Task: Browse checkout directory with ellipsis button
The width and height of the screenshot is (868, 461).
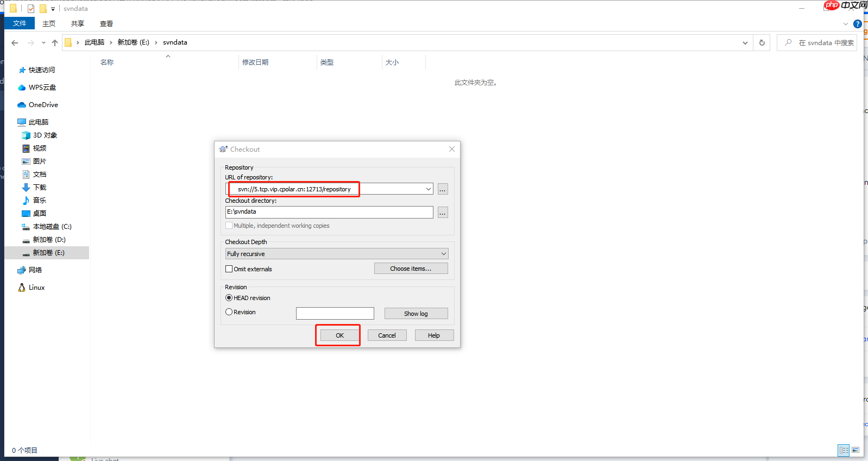Action: (x=443, y=213)
